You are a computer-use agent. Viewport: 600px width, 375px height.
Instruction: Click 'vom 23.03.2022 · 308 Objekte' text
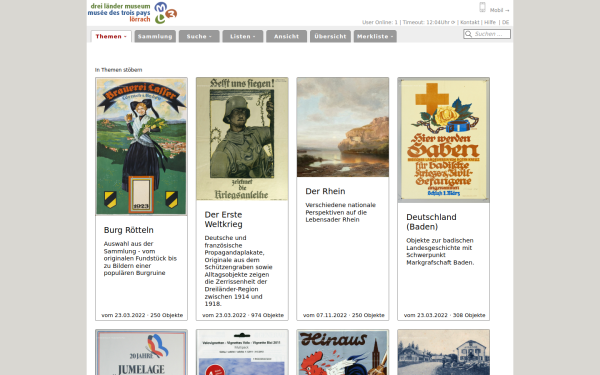(x=445, y=315)
